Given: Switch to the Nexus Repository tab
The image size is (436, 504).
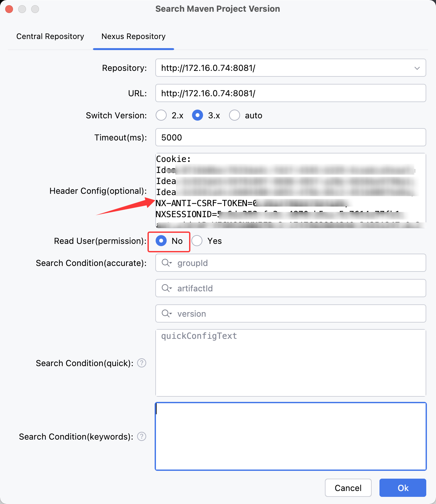Looking at the screenshot, I should click(x=133, y=36).
